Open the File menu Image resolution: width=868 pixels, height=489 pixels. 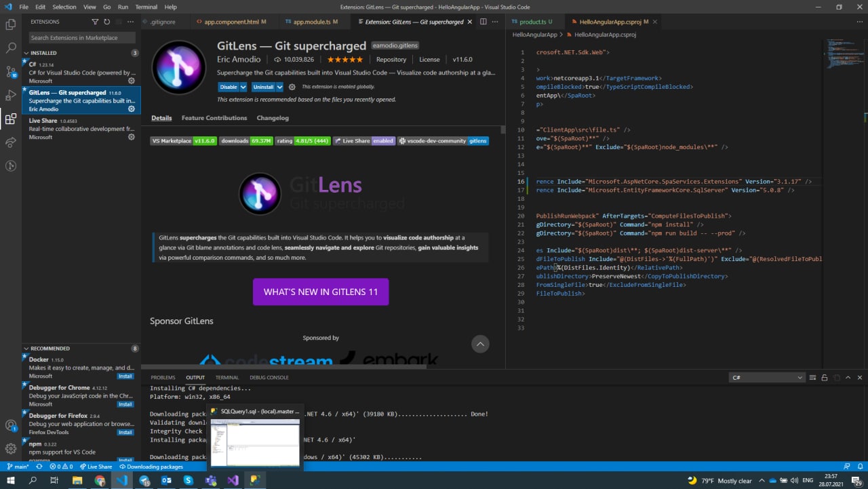point(24,7)
